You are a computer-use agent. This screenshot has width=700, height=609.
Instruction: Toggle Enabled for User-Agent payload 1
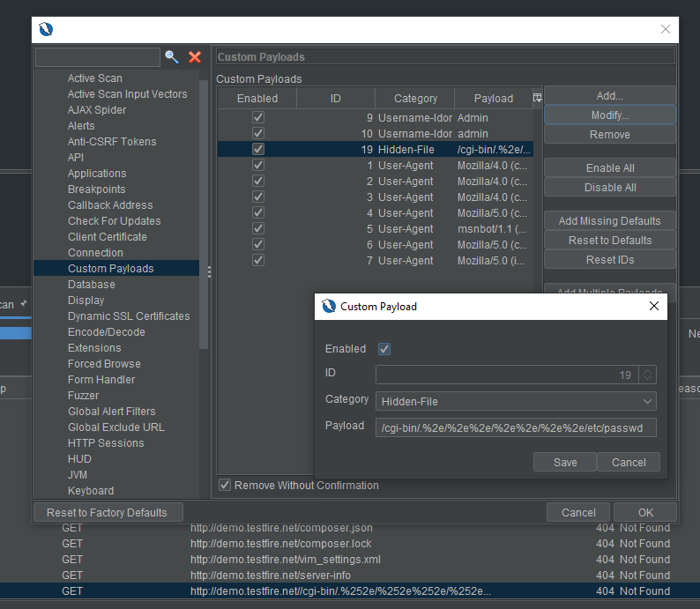[258, 165]
